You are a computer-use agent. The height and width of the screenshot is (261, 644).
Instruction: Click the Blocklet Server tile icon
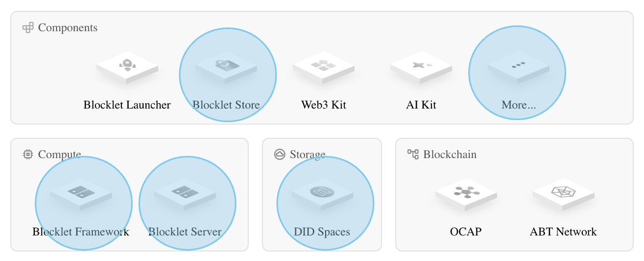185,193
